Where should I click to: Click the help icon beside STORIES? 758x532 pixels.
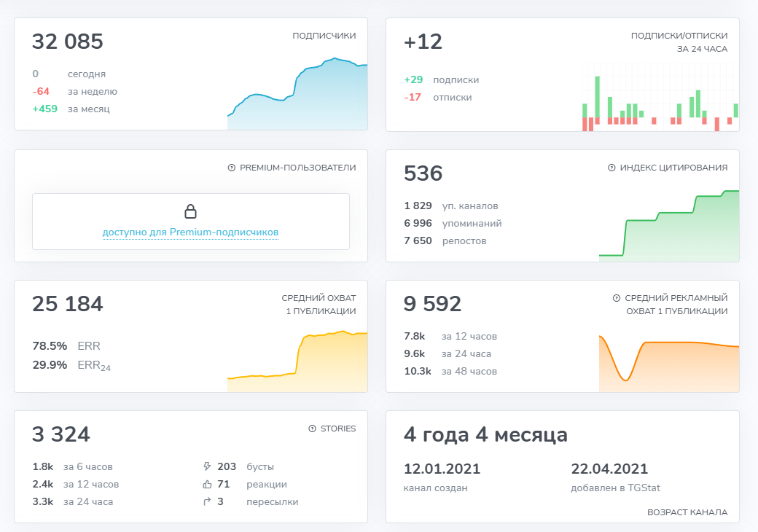(313, 429)
